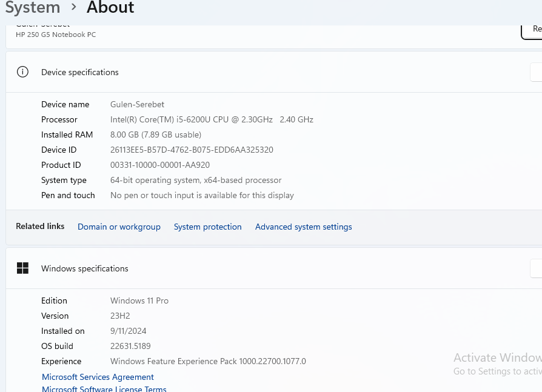Go back to System in the breadcrumb
The image size is (542, 392).
pos(33,7)
